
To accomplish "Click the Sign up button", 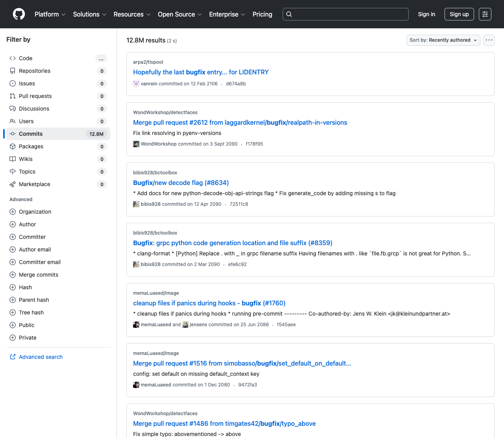I will point(459,14).
